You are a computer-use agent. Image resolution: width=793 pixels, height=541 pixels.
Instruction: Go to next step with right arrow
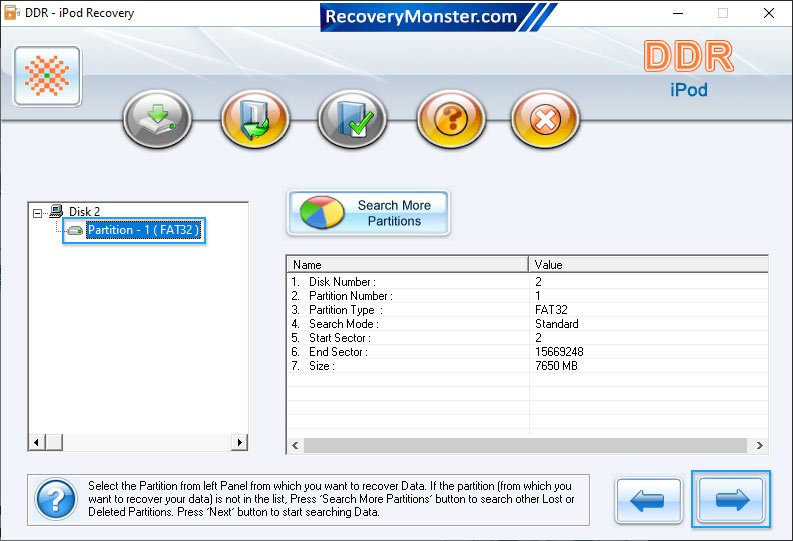point(731,500)
